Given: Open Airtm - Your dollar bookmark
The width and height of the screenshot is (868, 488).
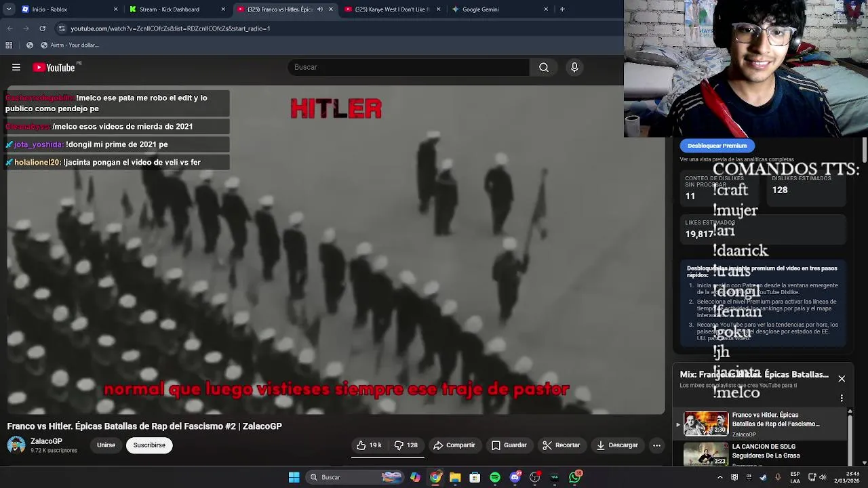Looking at the screenshot, I should coord(70,45).
